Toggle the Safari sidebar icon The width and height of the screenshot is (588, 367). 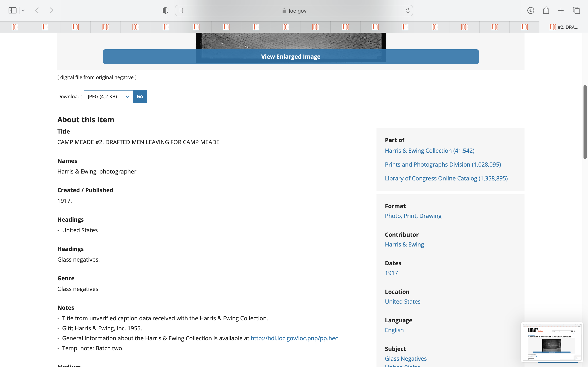(x=12, y=10)
